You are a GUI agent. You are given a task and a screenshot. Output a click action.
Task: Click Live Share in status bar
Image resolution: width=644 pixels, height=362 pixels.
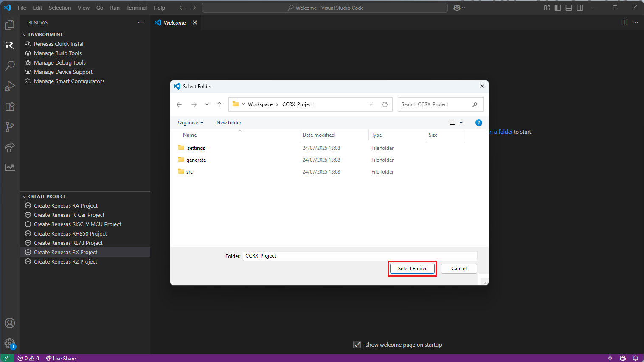click(x=61, y=358)
